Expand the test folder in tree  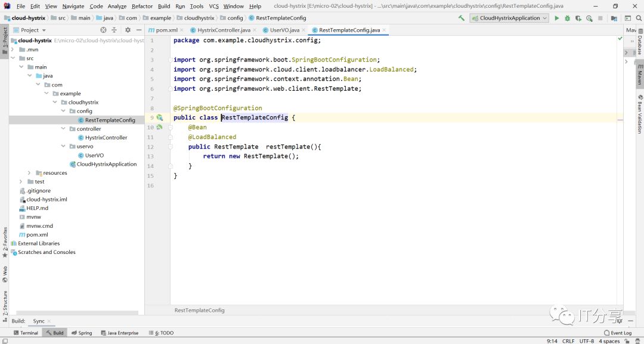click(x=21, y=182)
